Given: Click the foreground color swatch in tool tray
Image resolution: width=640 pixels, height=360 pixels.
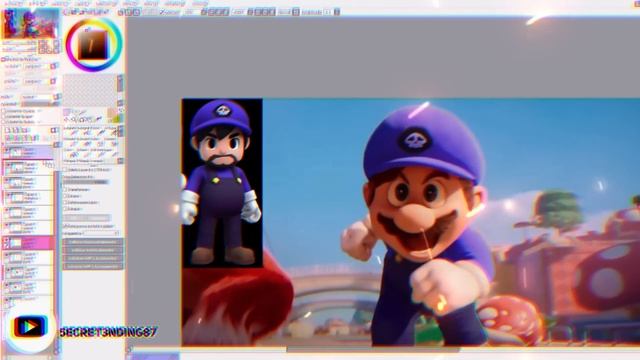Looking at the screenshot, I should point(112,112).
